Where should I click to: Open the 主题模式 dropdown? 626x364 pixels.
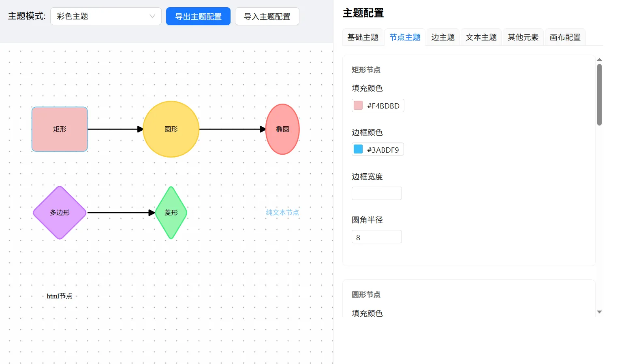[106, 16]
